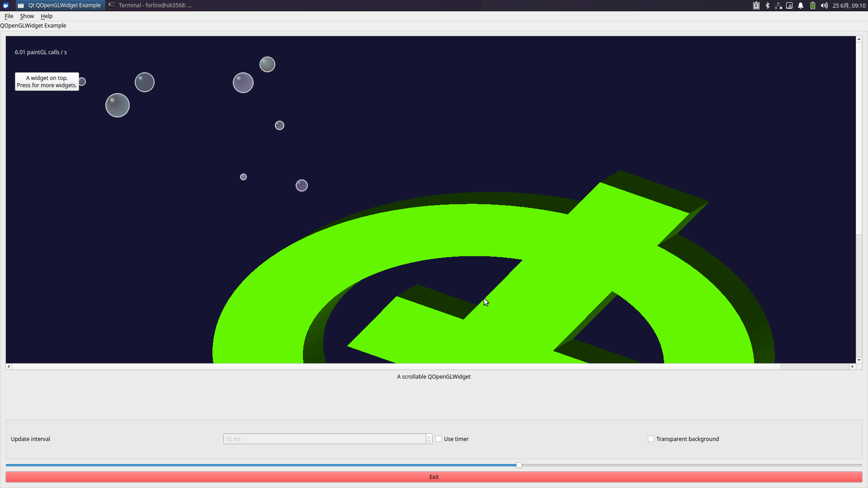Toggle the Transparent background checkbox
The image size is (868, 488).
pyautogui.click(x=651, y=439)
